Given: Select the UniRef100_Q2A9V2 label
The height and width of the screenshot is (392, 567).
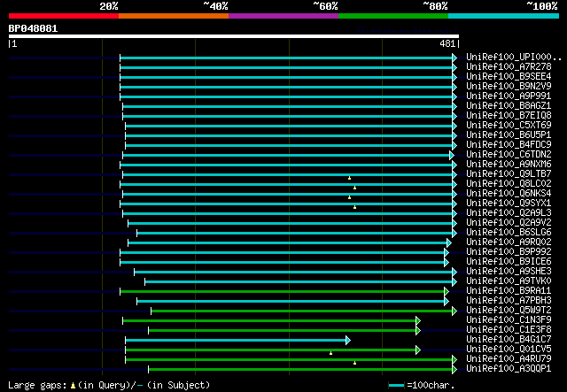Looking at the screenshot, I should tap(509, 223).
